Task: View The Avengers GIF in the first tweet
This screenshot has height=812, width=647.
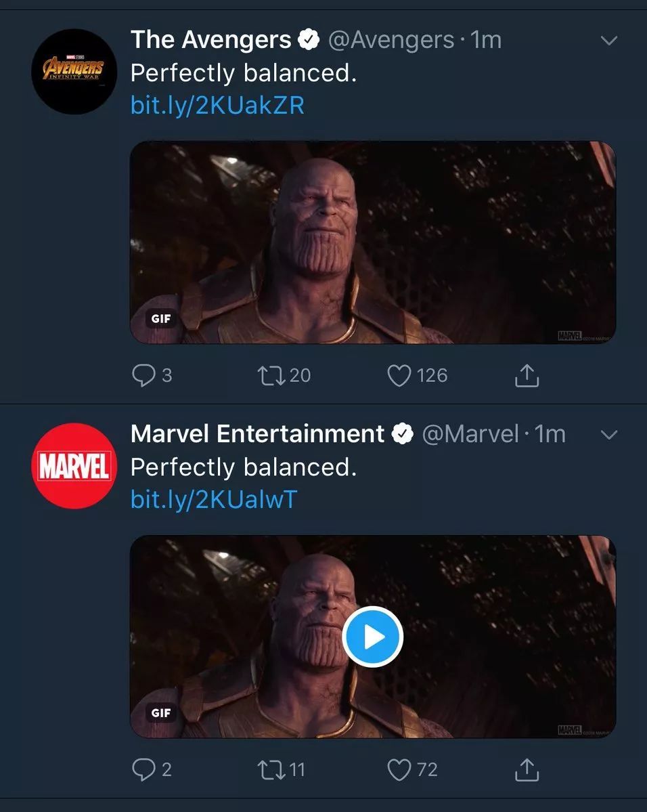Action: coord(373,242)
